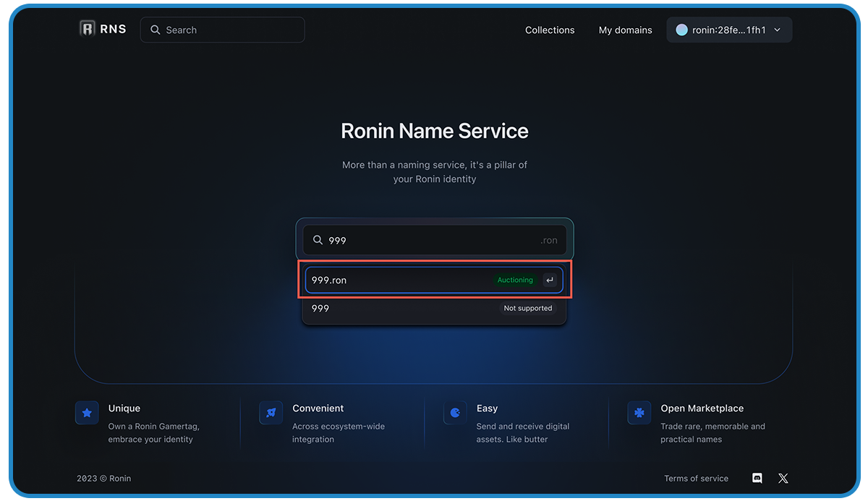Click the "Own a Ronin Gamertag" description
The image size is (868, 501).
coord(154,433)
